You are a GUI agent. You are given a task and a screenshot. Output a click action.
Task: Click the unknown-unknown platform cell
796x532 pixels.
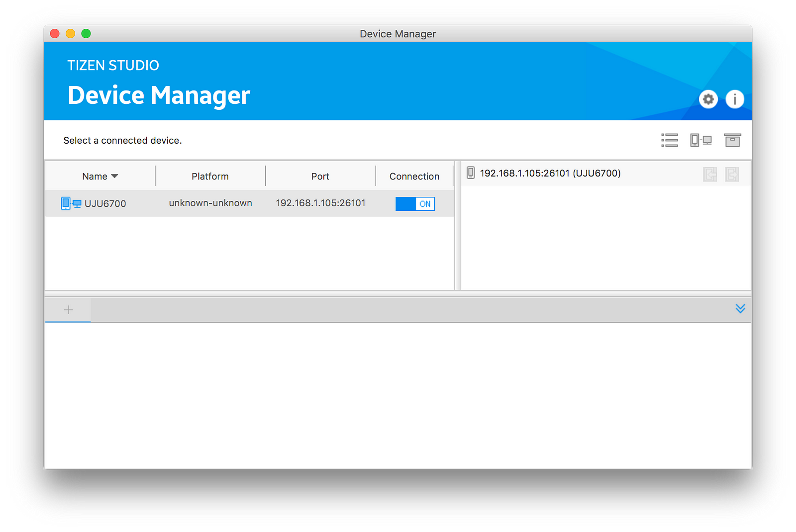click(x=210, y=203)
